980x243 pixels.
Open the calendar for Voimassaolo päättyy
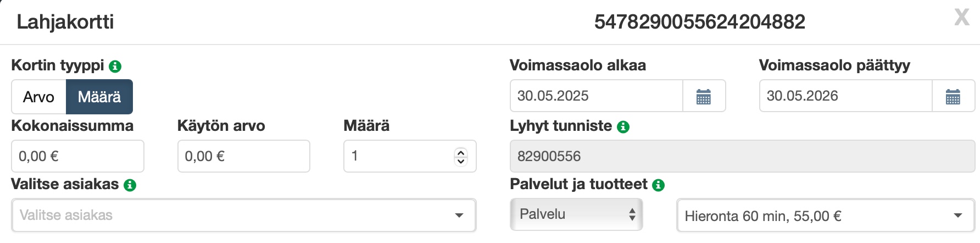pos(953,96)
